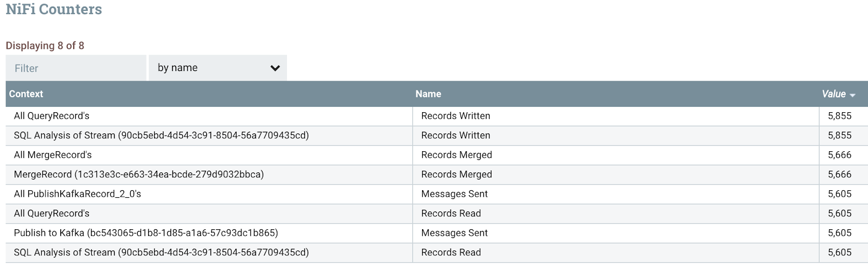Click first All QueryRecord's context cell
Image resolution: width=868 pixels, height=265 pixels.
tap(52, 116)
